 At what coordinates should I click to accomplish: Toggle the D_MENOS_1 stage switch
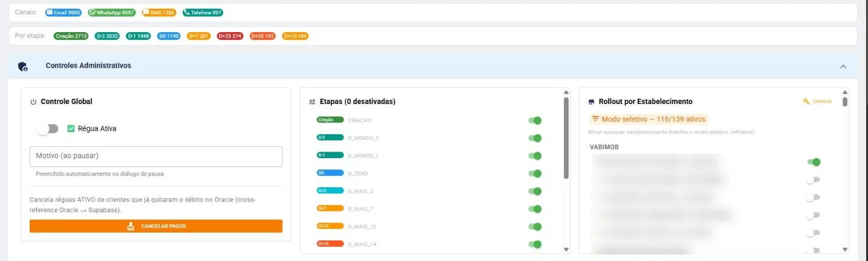point(535,156)
